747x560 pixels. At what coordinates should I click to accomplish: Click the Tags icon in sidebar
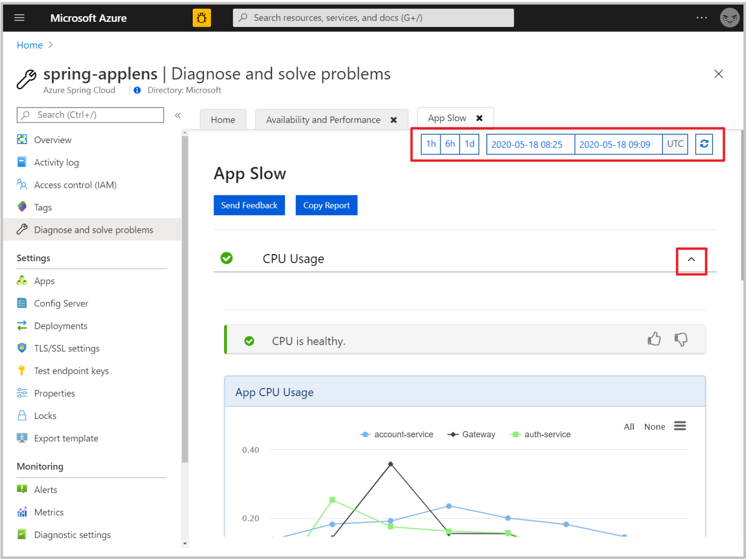click(x=22, y=207)
